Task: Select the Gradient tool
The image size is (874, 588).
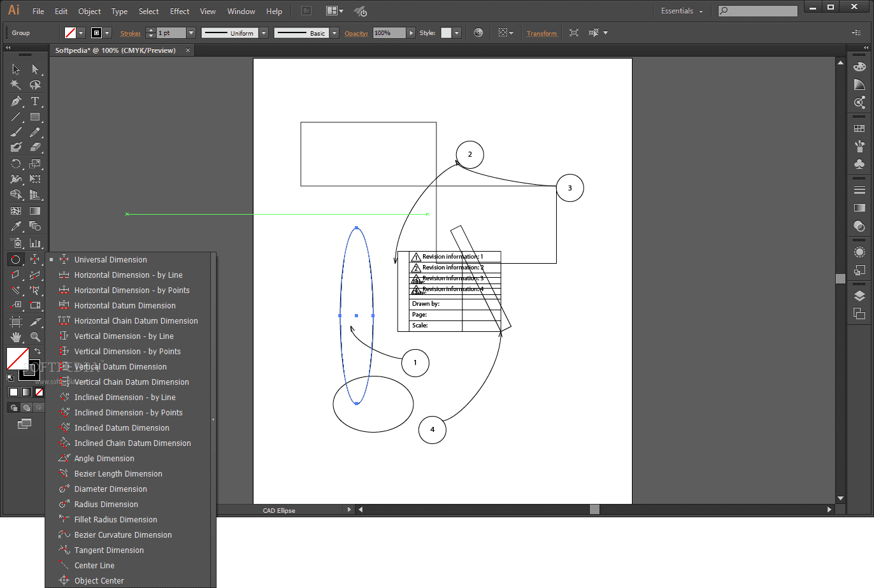Action: 35,211
